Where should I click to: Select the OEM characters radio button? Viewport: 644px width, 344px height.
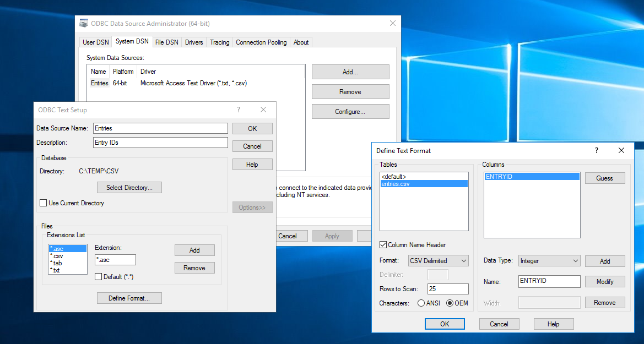pos(450,303)
